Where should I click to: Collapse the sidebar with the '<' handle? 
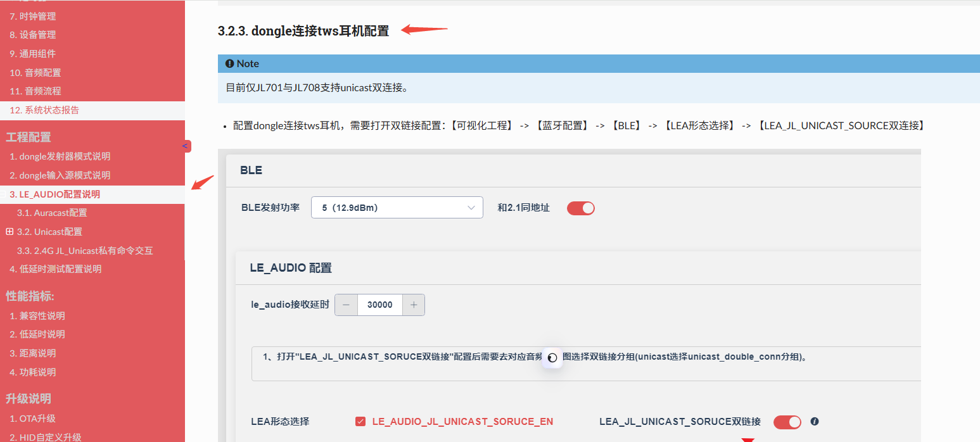click(x=186, y=146)
